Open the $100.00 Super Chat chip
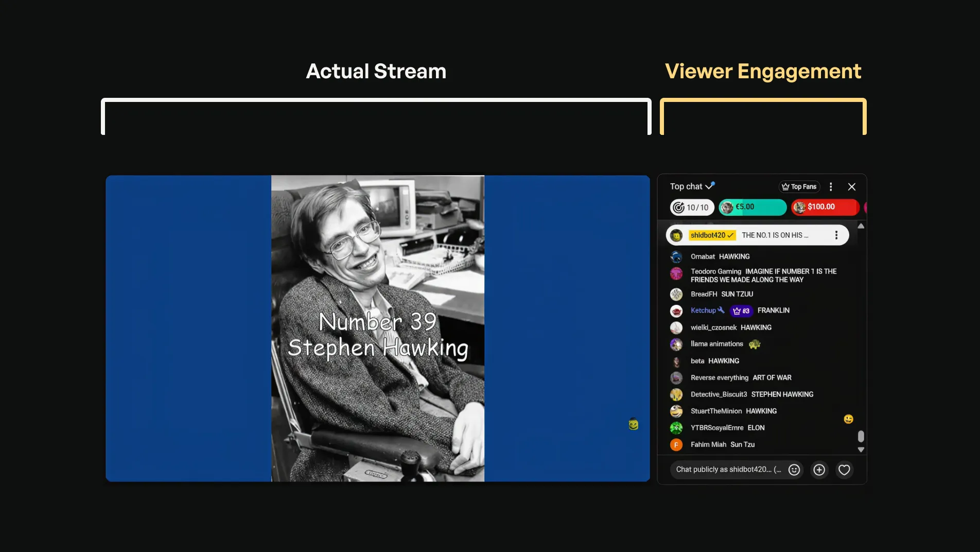 [x=825, y=207]
